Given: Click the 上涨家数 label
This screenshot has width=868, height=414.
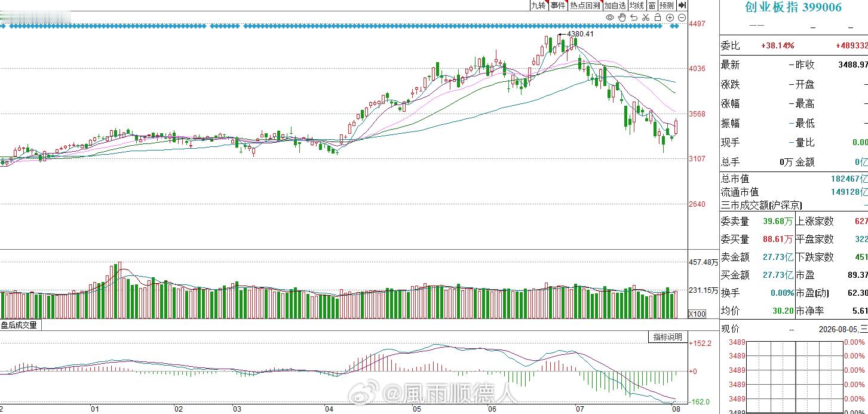Looking at the screenshot, I should pos(814,221).
